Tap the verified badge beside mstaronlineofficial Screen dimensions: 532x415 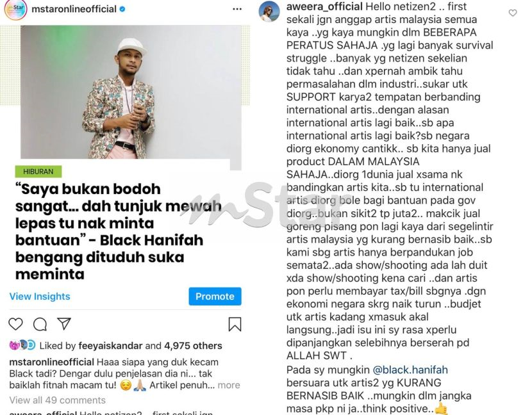pos(122,9)
